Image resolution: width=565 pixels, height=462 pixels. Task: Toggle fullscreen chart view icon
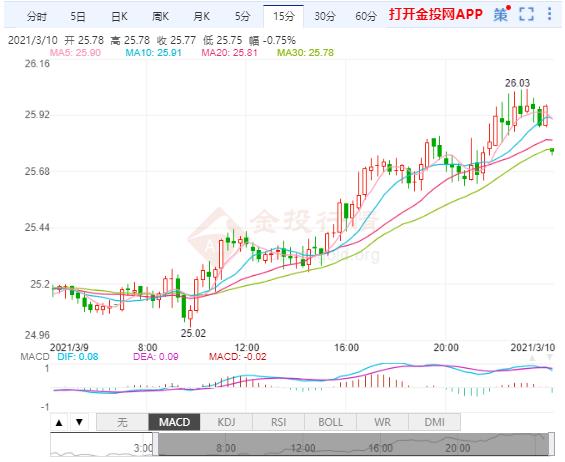click(x=526, y=14)
